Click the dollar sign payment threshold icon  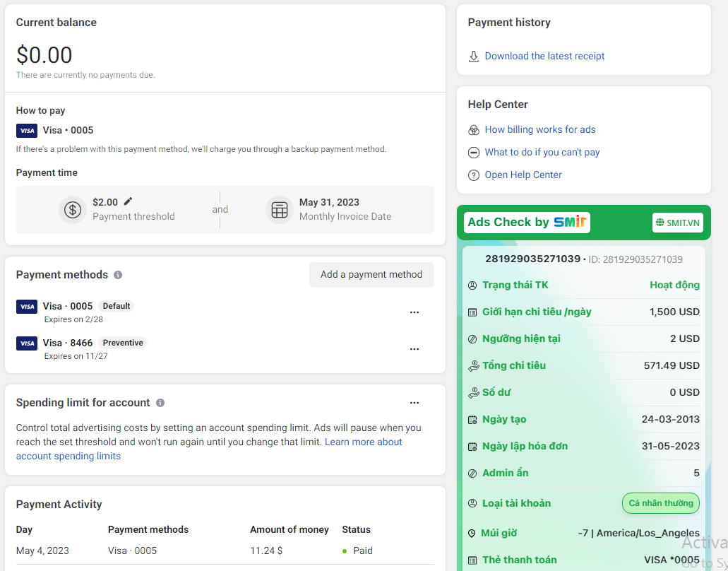(73, 210)
